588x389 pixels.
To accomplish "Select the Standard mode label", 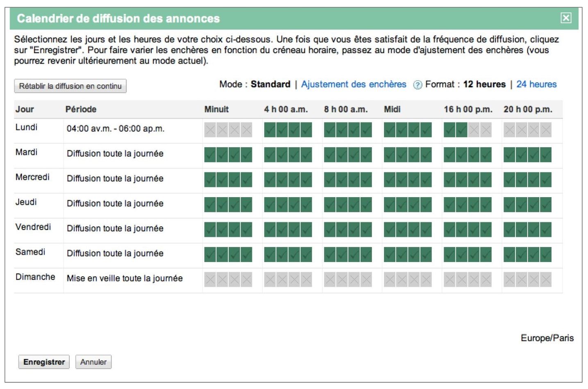I will [x=270, y=84].
